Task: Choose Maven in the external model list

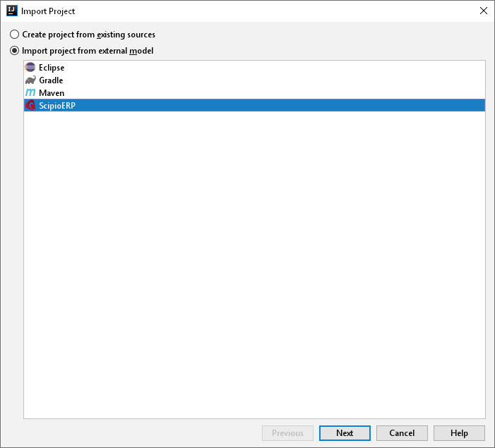Action: (x=52, y=92)
